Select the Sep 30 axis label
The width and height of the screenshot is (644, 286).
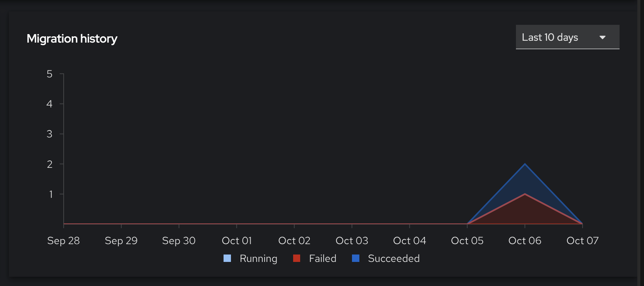(179, 241)
